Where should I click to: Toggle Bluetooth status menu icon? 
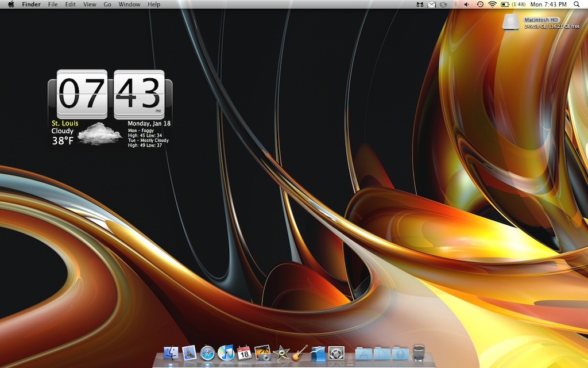(x=454, y=5)
